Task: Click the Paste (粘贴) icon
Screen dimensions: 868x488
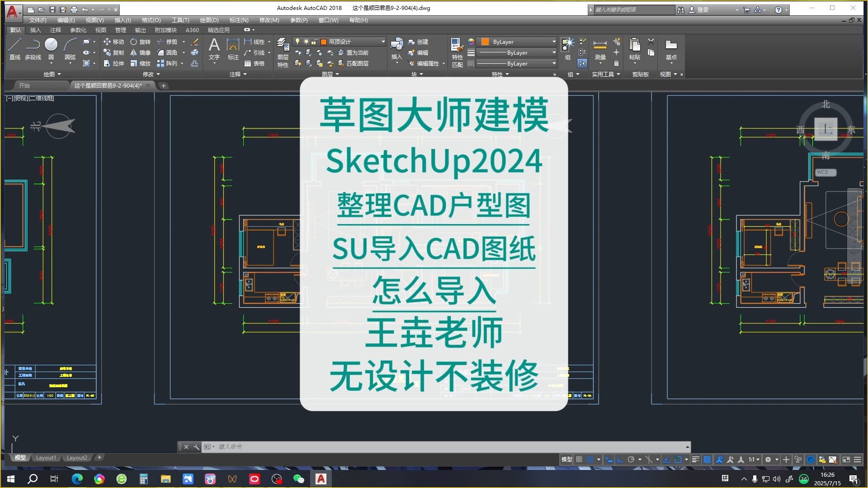Action: pos(634,50)
